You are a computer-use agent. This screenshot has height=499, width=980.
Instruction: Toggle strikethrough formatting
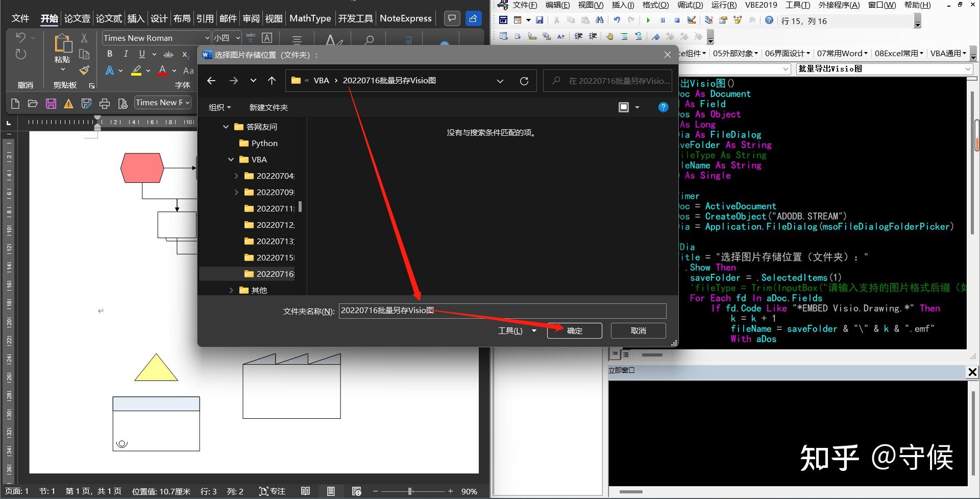tap(168, 54)
